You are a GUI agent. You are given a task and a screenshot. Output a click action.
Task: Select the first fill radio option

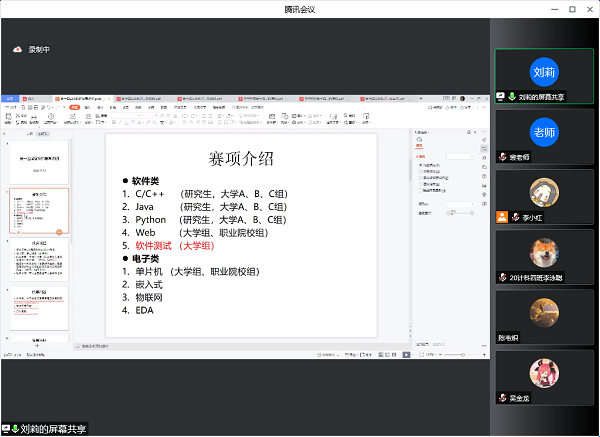(420, 165)
